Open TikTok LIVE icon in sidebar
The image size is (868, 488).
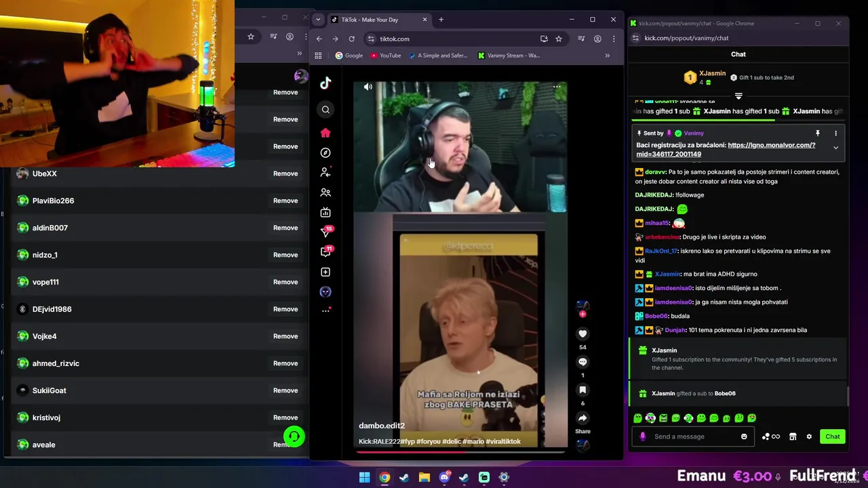(x=325, y=212)
